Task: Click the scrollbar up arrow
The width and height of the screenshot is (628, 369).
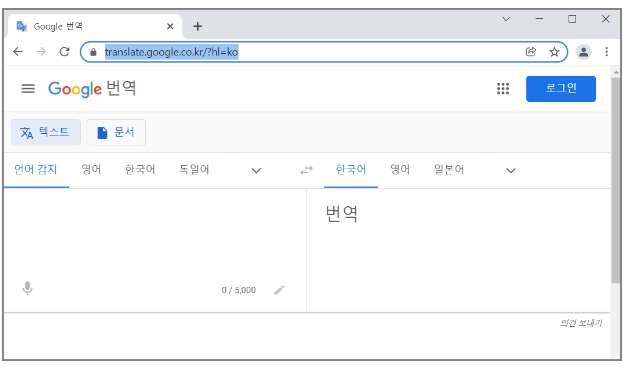Action: 616,72
